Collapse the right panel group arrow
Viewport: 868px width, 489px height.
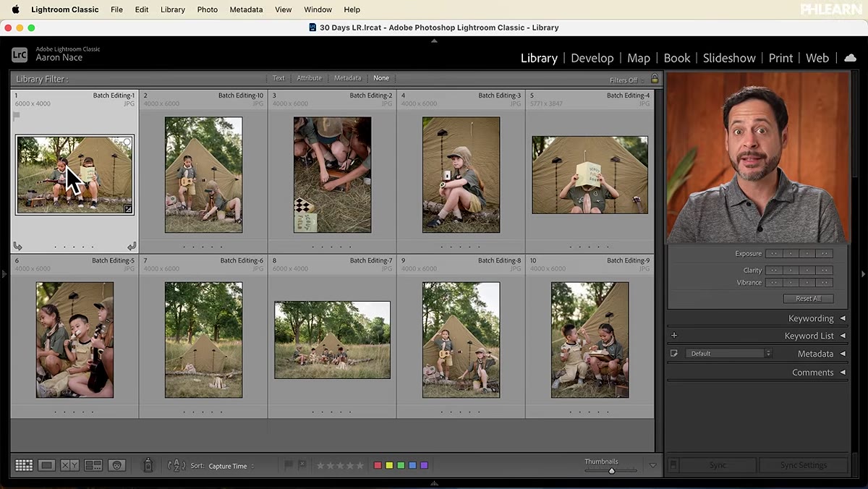864,273
